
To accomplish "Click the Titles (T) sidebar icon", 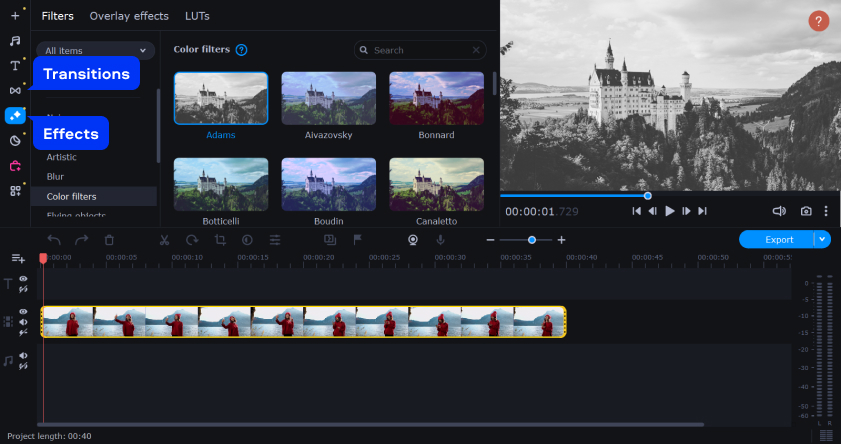I will pos(15,65).
